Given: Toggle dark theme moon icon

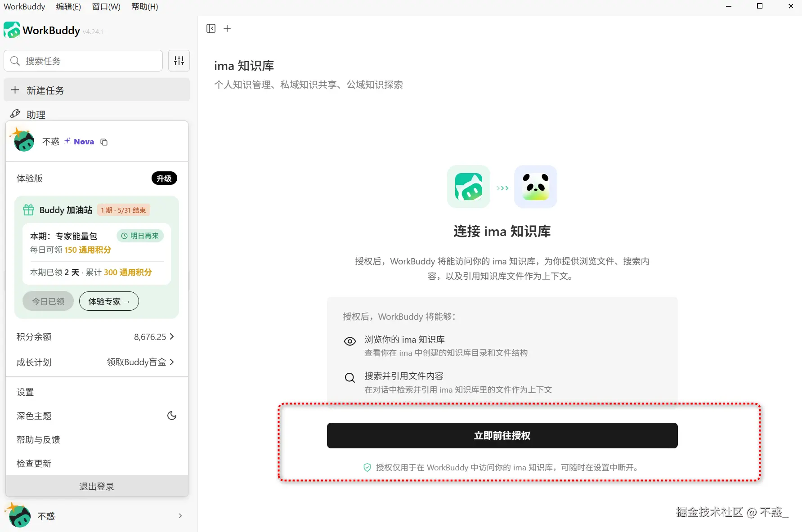Looking at the screenshot, I should pos(172,416).
